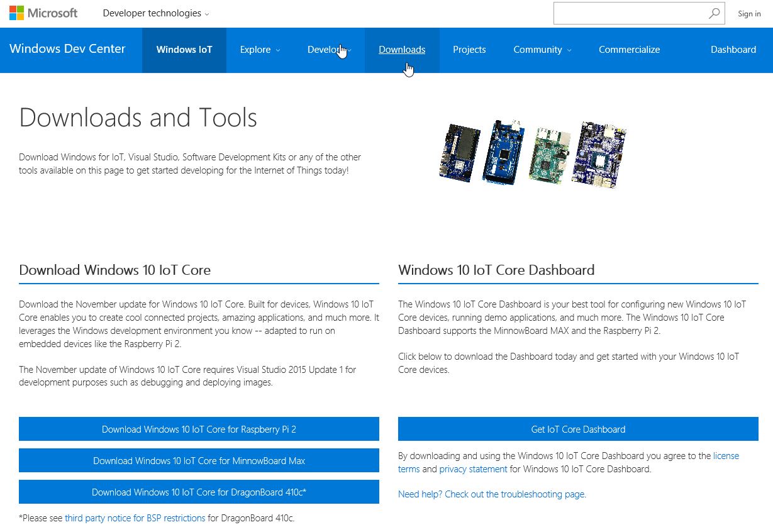Screen dimensions: 773x532
Task: Click Get IoT Core Dashboard button
Action: tap(578, 429)
